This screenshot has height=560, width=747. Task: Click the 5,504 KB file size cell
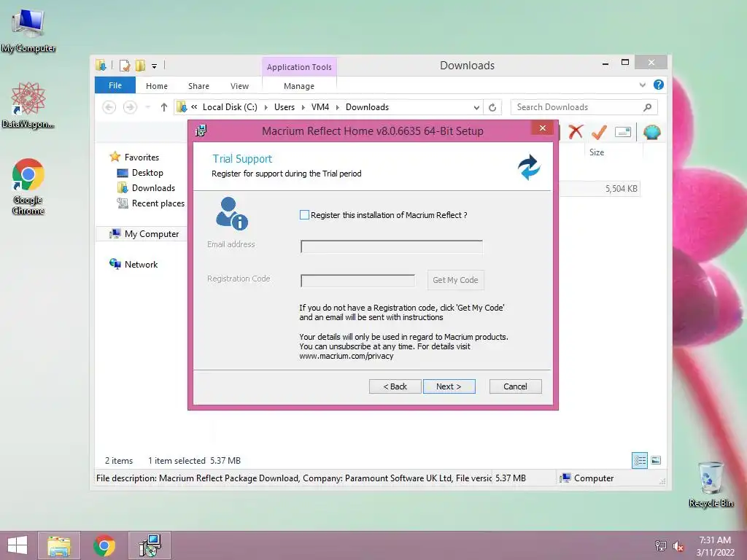click(x=622, y=189)
